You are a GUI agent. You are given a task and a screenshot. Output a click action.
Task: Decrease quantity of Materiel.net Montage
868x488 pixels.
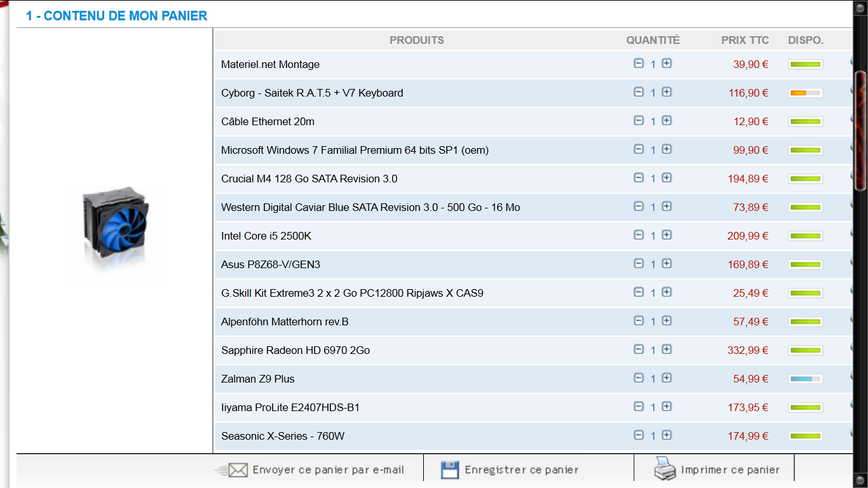[639, 64]
